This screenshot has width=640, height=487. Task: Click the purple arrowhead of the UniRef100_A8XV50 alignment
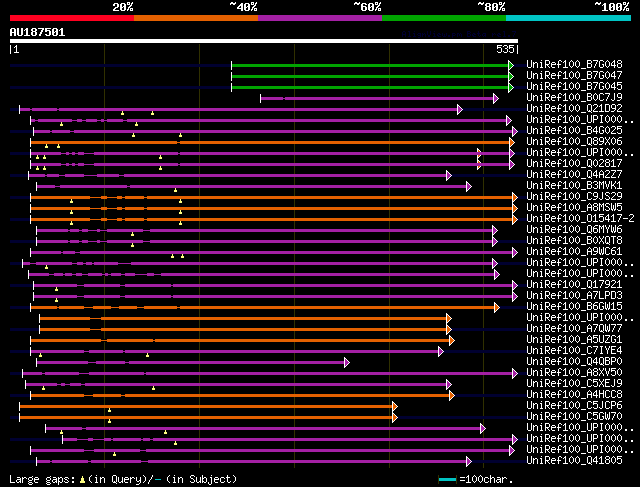[x=515, y=374]
